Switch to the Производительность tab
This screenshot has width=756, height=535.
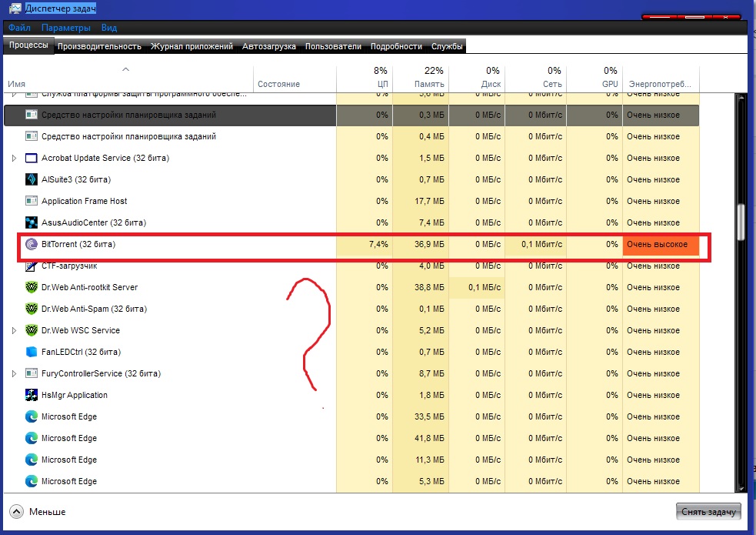click(99, 46)
